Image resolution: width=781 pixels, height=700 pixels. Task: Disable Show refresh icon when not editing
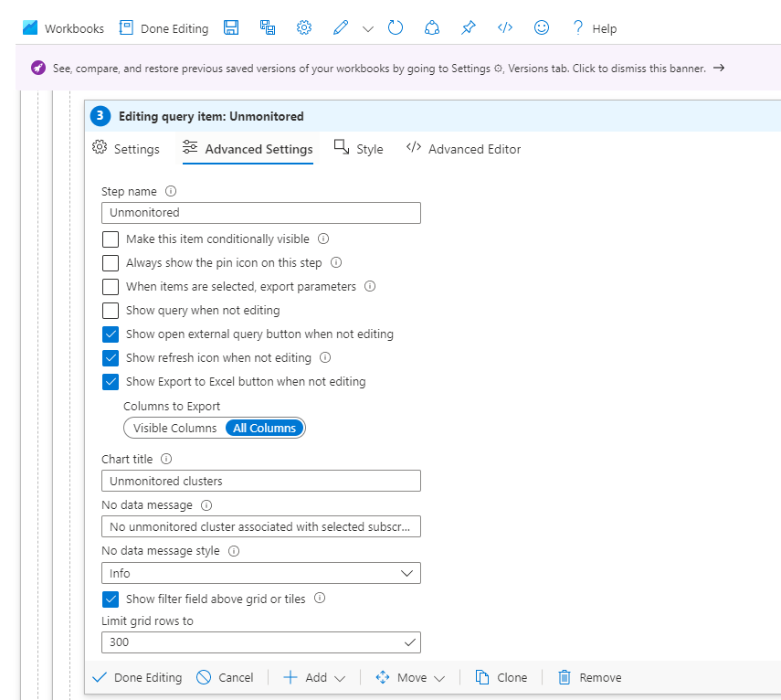111,357
